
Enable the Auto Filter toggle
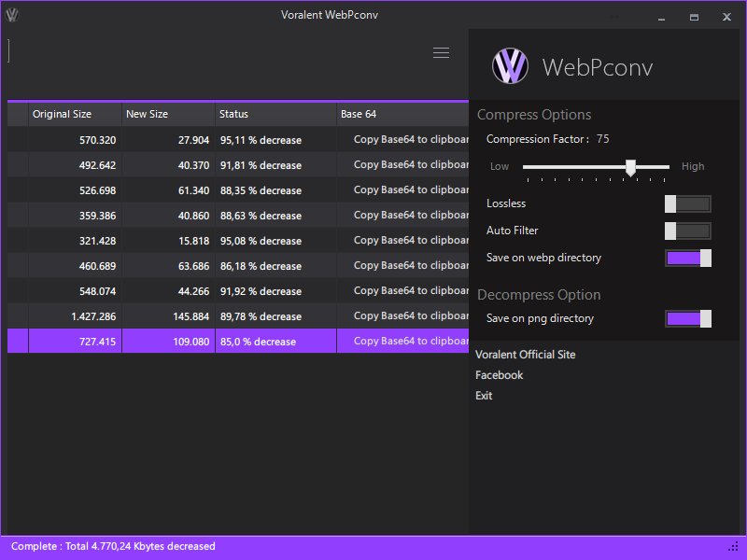[x=688, y=231]
